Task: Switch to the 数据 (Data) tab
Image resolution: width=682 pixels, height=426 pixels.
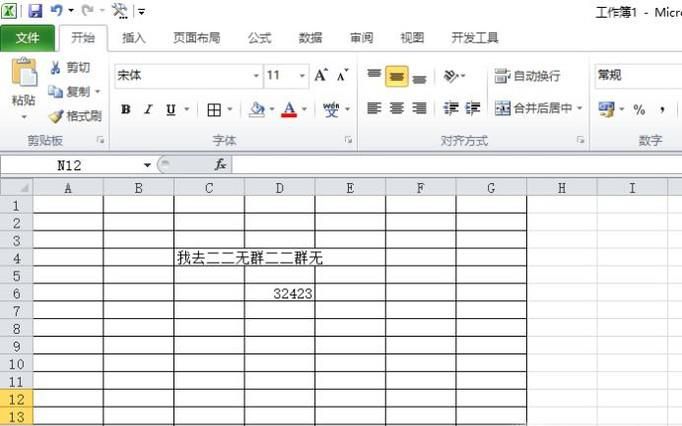Action: click(311, 38)
